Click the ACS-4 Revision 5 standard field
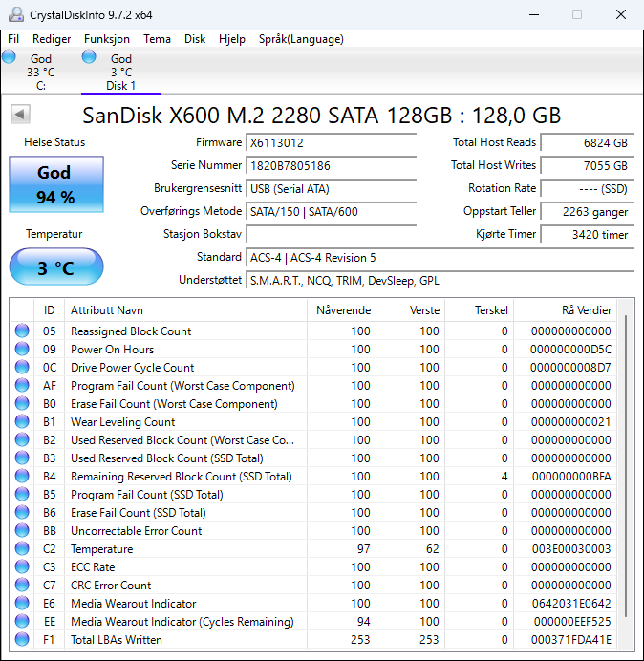This screenshot has height=661, width=644. (x=440, y=258)
